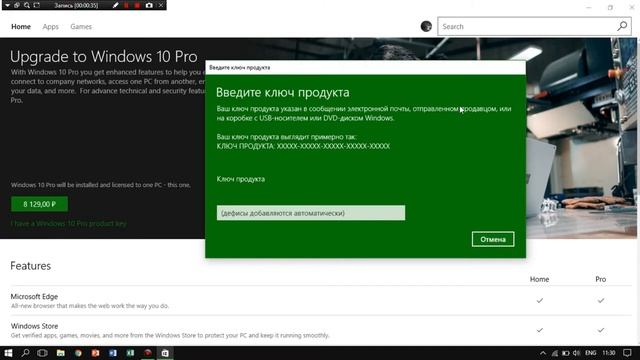Open taskbar search magnifier
The width and height of the screenshot is (640, 360).
point(25,353)
